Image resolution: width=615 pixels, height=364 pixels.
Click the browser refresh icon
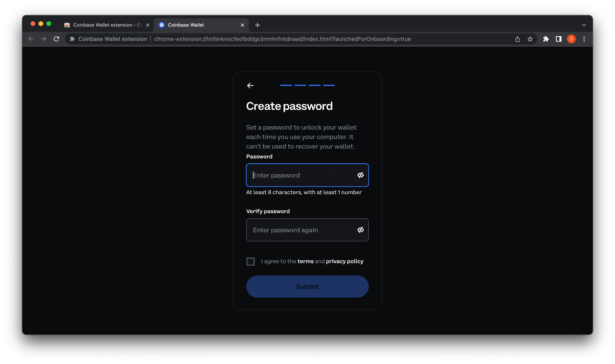(56, 39)
